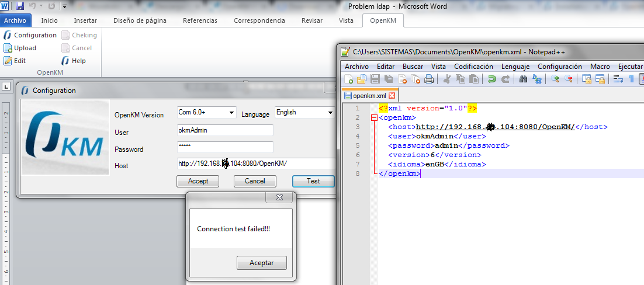Click the Notepad++ Print icon
The image size is (644, 285).
click(429, 79)
